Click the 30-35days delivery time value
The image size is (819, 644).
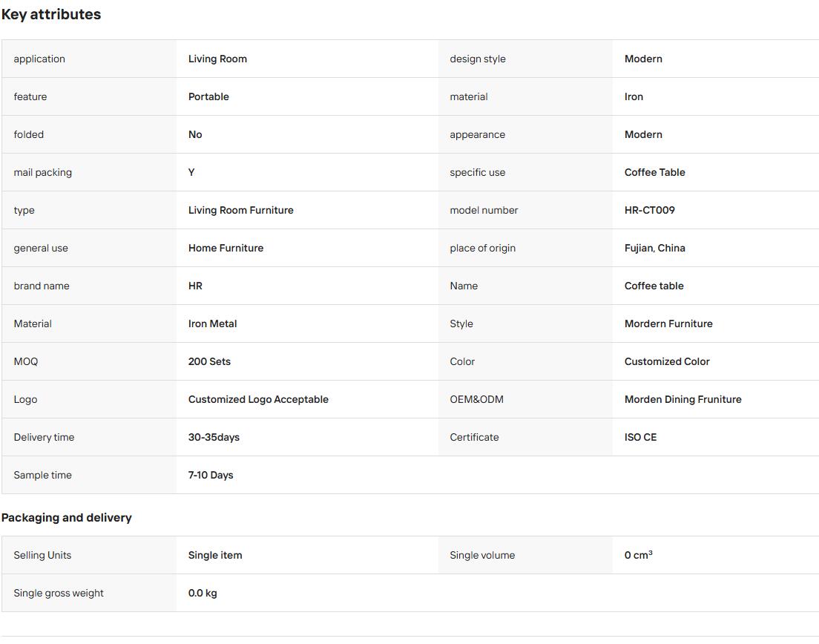214,437
